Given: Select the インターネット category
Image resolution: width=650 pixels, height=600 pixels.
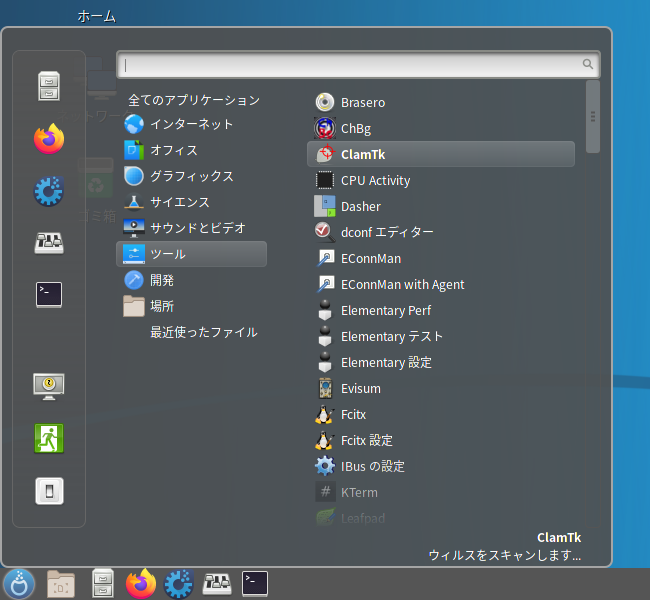Looking at the screenshot, I should click(x=191, y=124).
